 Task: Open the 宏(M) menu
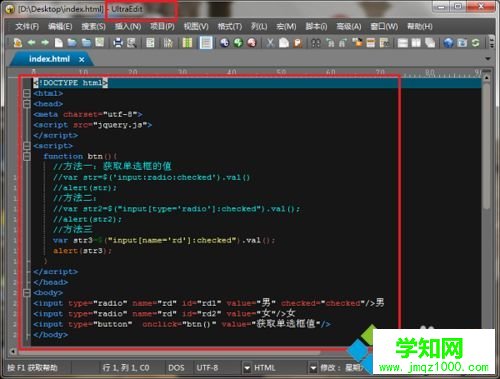click(x=286, y=26)
